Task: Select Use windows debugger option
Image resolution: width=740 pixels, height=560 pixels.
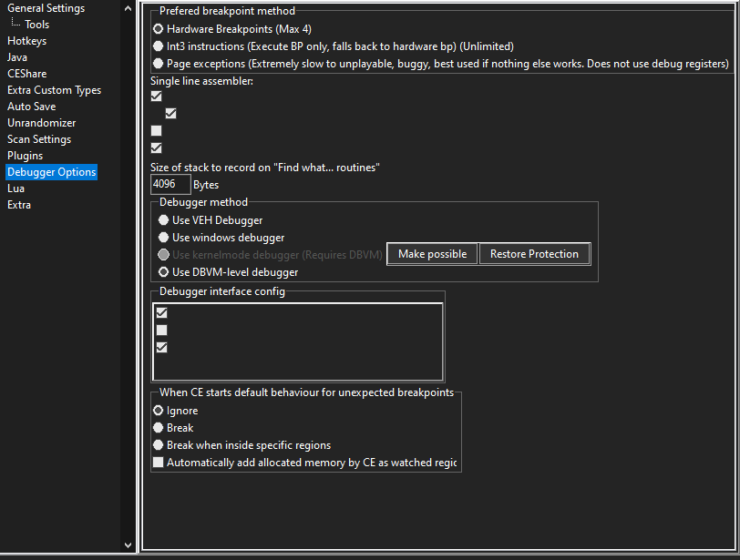Action: coord(164,238)
